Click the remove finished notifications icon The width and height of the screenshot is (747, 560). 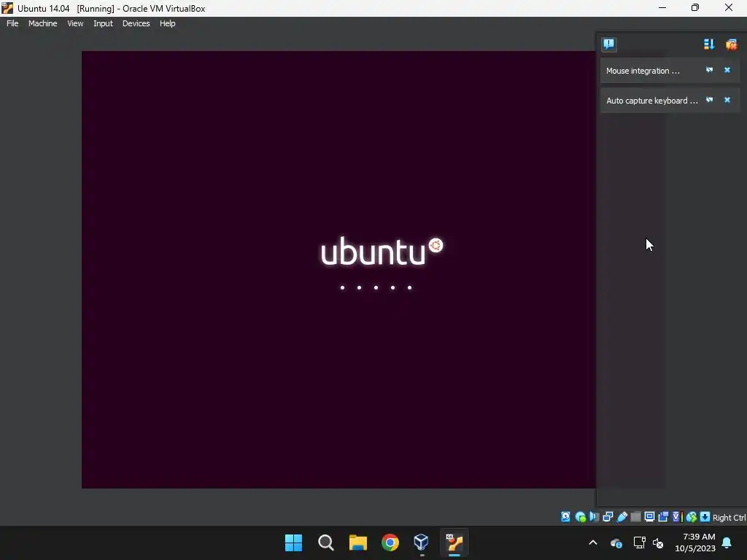731,44
